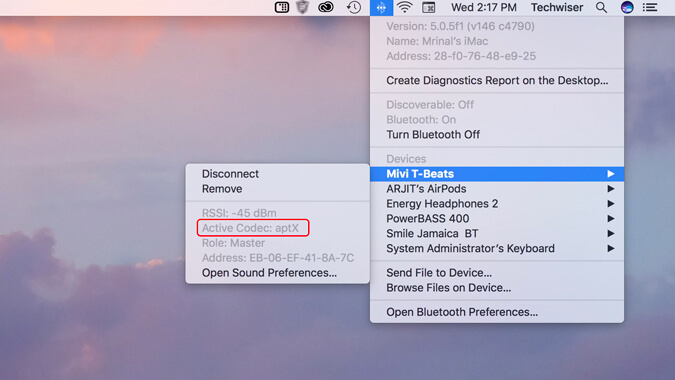
Task: Click the date and time Wed 2:17 PM
Action: pos(484,7)
